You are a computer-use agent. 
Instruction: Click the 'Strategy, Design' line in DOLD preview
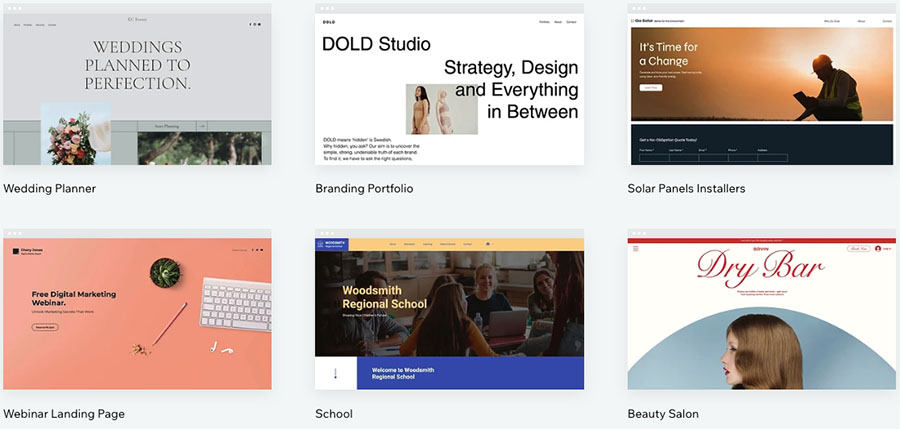point(511,68)
